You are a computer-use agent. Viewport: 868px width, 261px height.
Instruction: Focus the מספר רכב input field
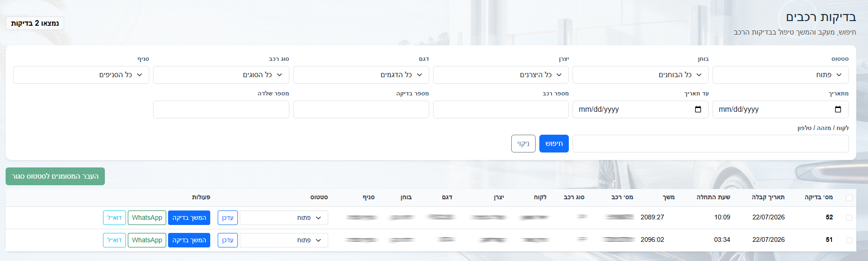[501, 109]
